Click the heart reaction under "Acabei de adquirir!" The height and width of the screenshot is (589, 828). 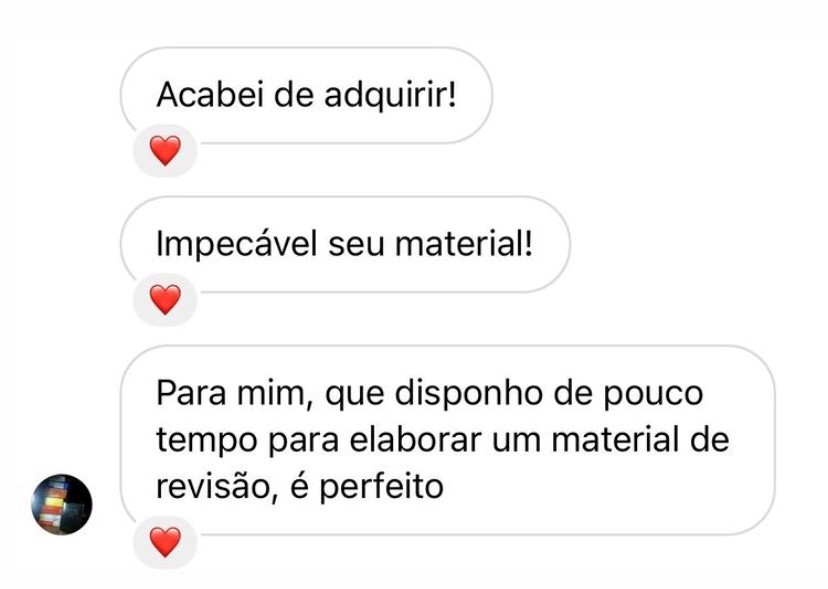point(166,152)
